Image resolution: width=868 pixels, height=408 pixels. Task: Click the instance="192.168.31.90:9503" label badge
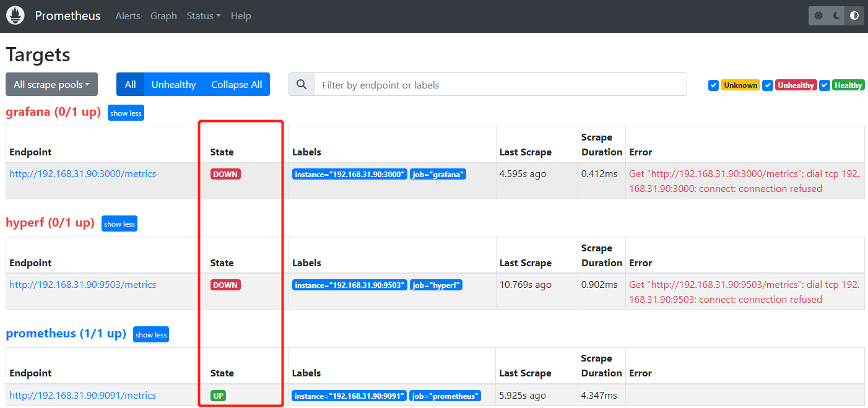point(350,285)
